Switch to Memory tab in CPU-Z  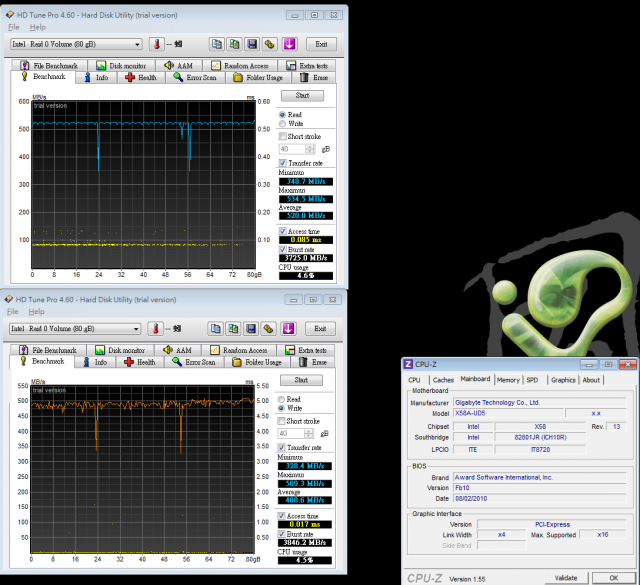(508, 380)
